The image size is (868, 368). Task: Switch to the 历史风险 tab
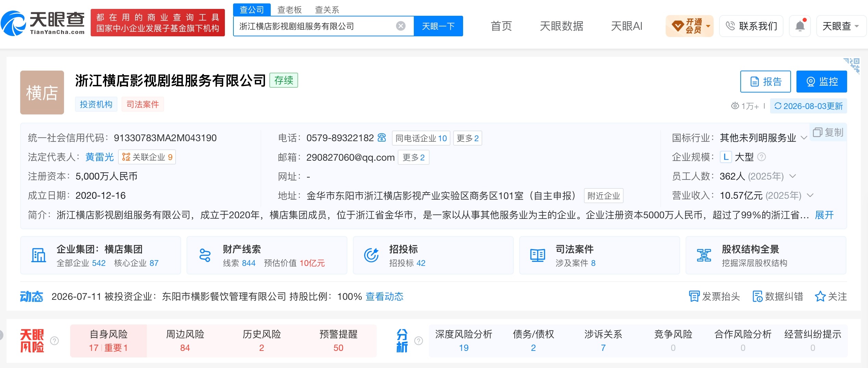tap(262, 341)
